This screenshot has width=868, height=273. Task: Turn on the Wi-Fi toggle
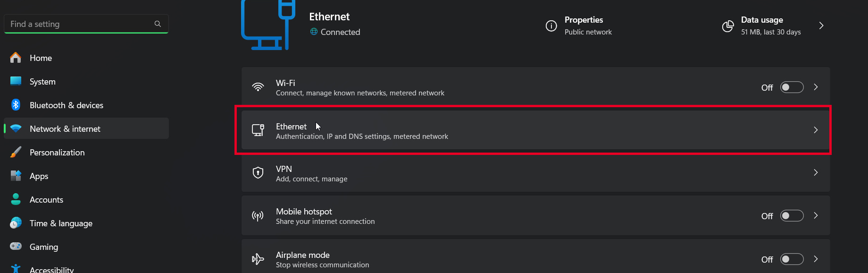pos(792,87)
